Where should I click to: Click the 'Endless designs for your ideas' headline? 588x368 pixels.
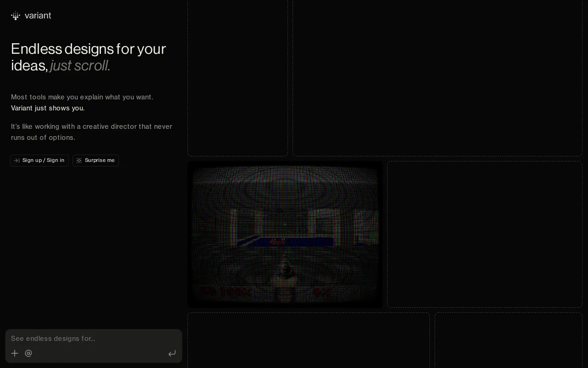[x=88, y=57]
